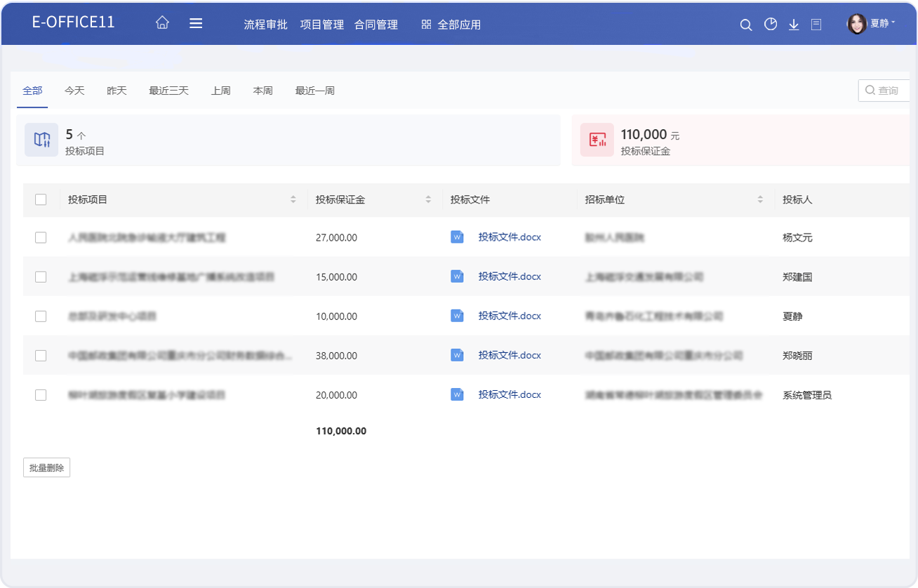Select the 本周 filter tab

[x=262, y=91]
